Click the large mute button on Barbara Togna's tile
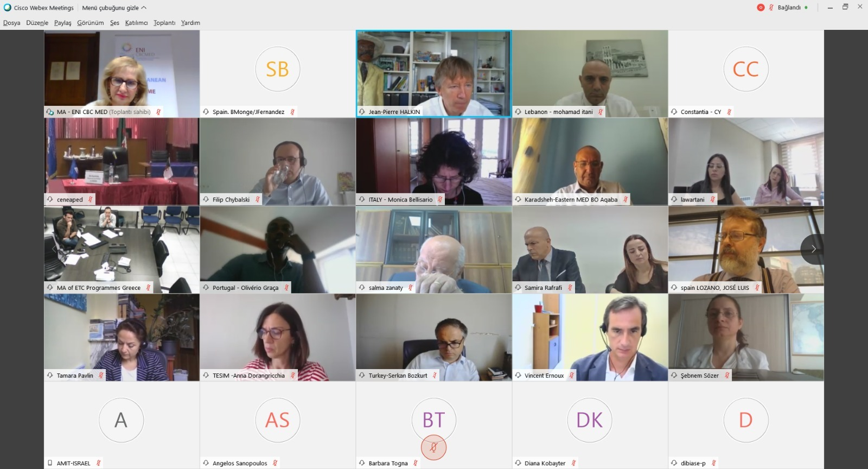 tap(433, 447)
